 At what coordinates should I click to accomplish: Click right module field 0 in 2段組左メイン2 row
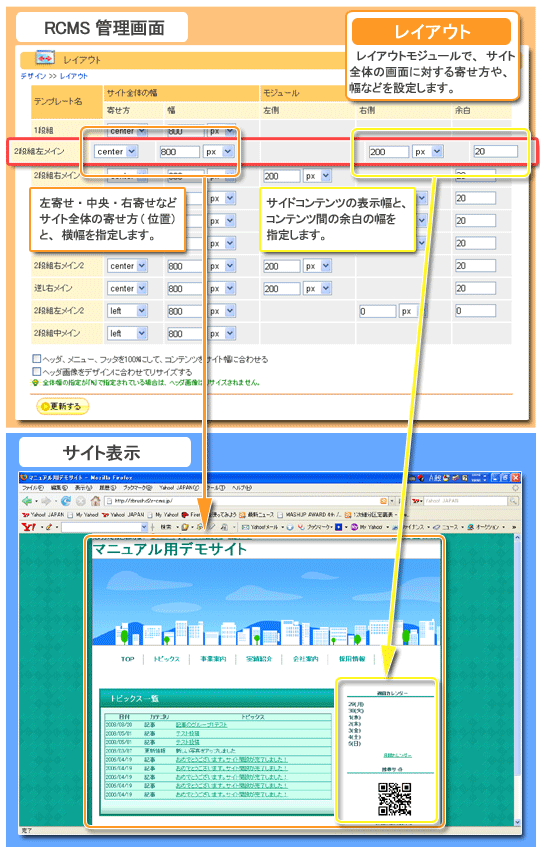point(378,311)
